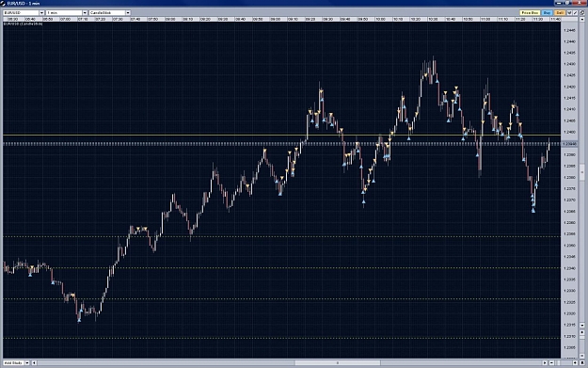This screenshot has width=588, height=368.
Task: Click the Price Box button
Action: [530, 13]
